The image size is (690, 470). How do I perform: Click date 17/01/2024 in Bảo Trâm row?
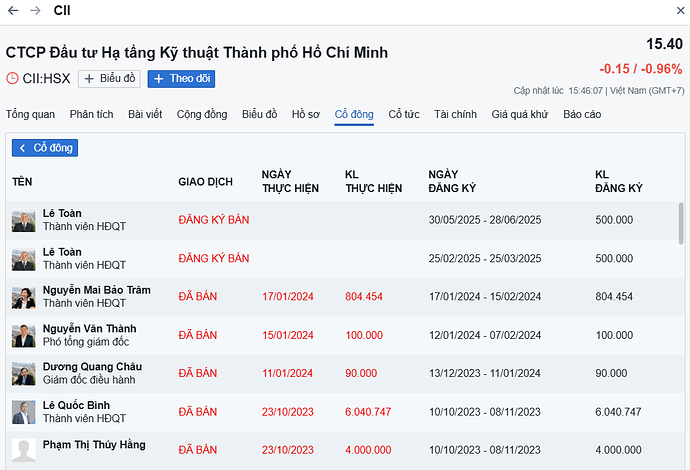pyautogui.click(x=288, y=297)
